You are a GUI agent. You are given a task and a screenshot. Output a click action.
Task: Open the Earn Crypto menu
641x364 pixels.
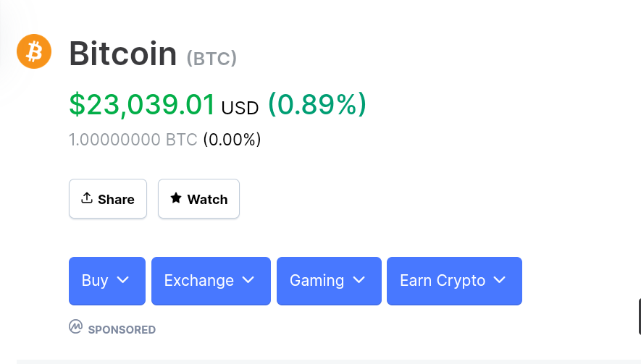pos(455,281)
